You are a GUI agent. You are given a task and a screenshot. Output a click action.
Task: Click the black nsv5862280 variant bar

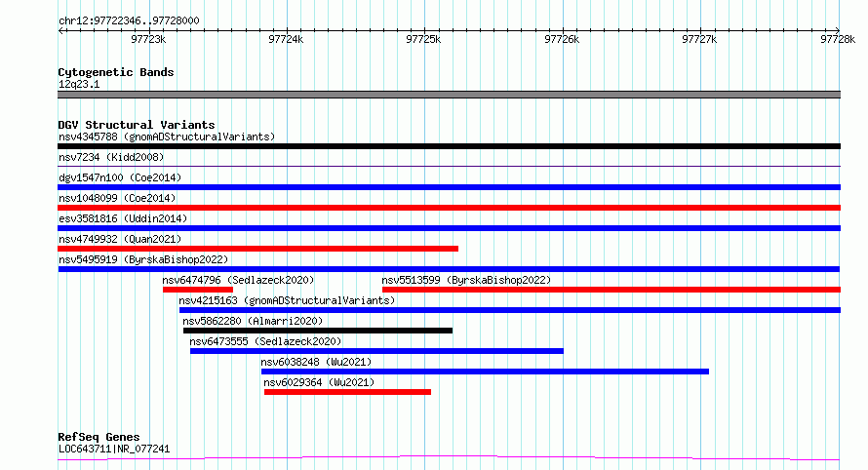[318, 331]
